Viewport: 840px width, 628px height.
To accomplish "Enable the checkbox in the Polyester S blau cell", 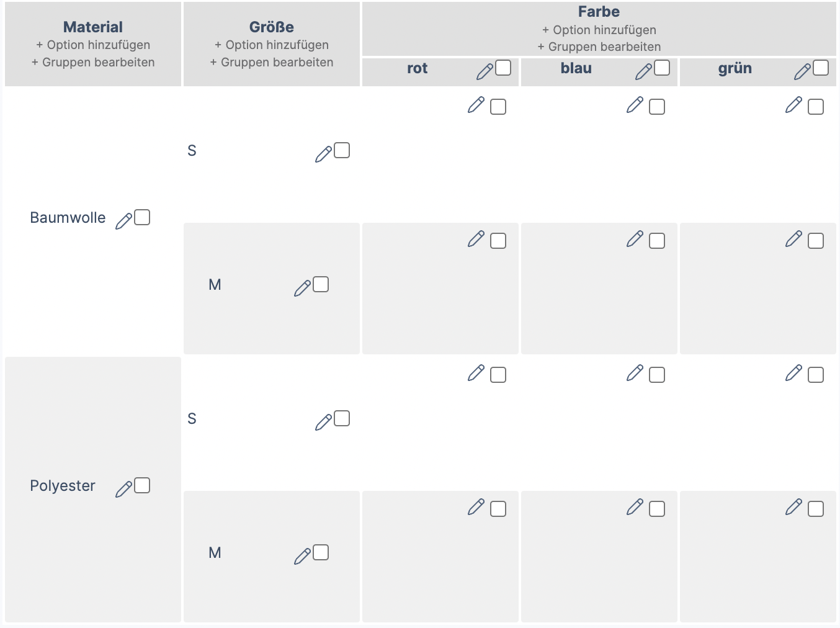I will [657, 375].
